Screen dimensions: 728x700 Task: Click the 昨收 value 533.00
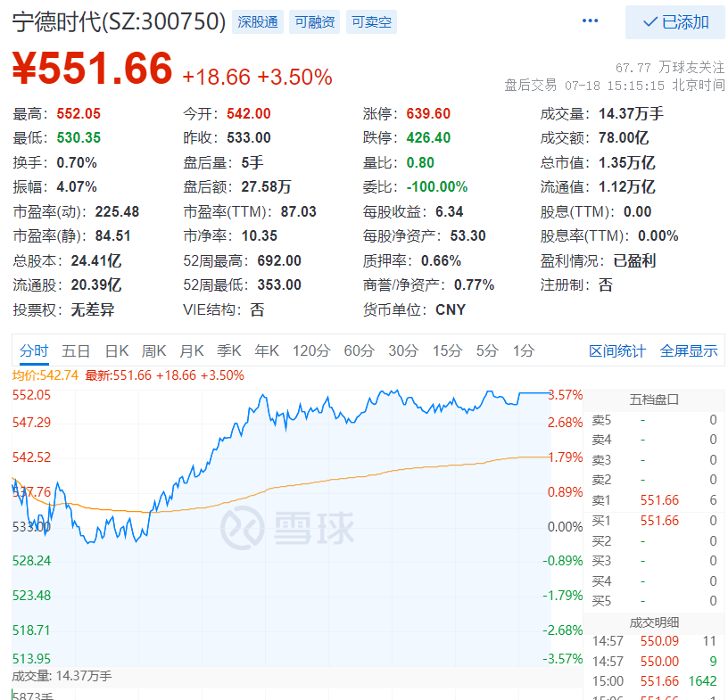[x=248, y=138]
